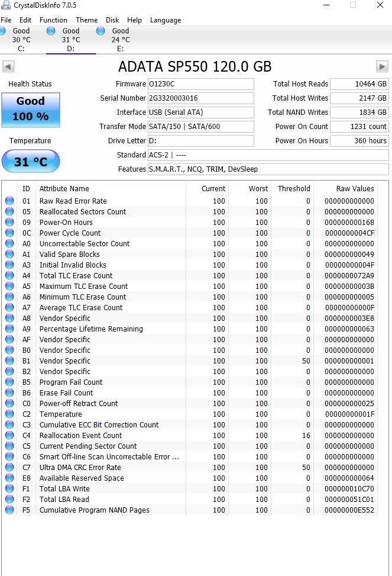Click the Drive Letter field
Screen dimensions: 392x576
click(x=201, y=141)
